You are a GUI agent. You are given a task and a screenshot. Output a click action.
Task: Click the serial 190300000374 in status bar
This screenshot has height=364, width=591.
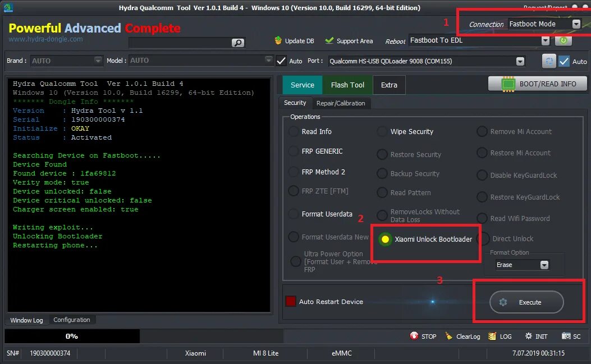pos(50,353)
